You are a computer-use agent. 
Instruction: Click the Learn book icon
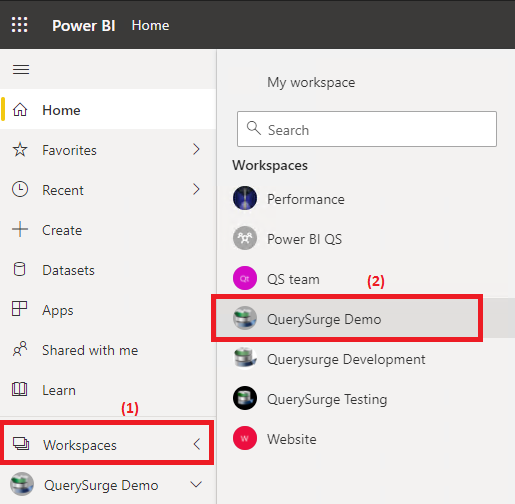pos(20,389)
